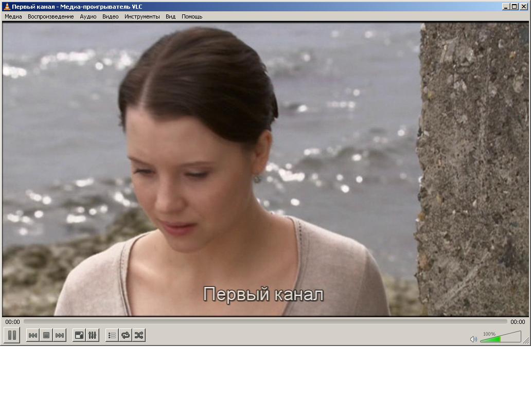Expand the Аудио menu
Viewport: 531px width, 420px height.
(x=88, y=16)
